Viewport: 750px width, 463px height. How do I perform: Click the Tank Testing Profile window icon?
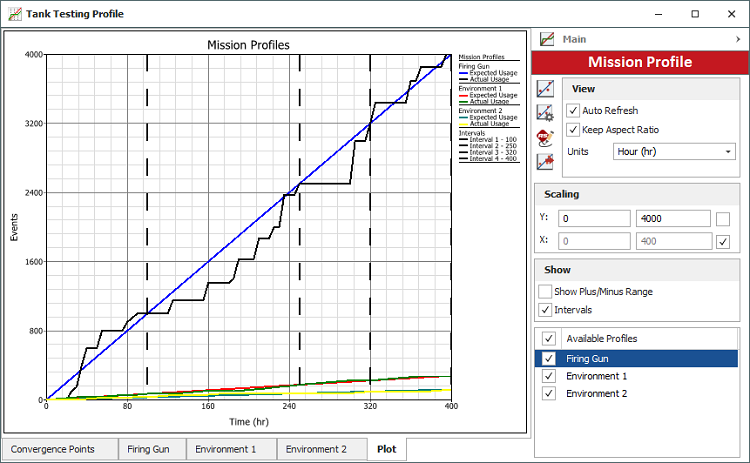pos(12,14)
